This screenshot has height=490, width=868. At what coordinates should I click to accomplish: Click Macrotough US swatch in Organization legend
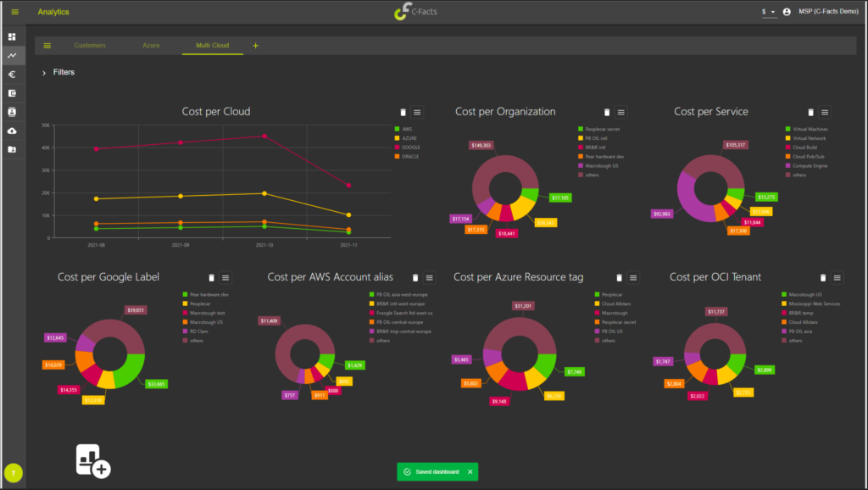[x=581, y=165]
